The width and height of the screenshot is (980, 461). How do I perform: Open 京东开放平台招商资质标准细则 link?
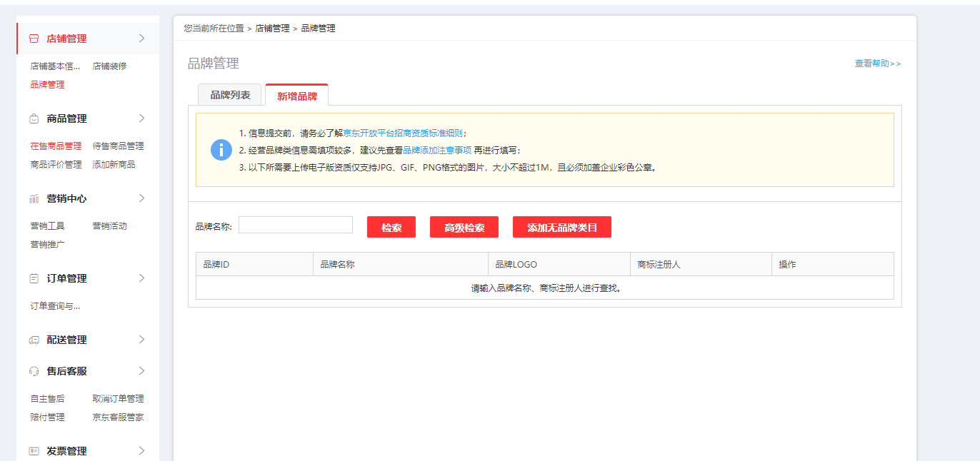403,133
